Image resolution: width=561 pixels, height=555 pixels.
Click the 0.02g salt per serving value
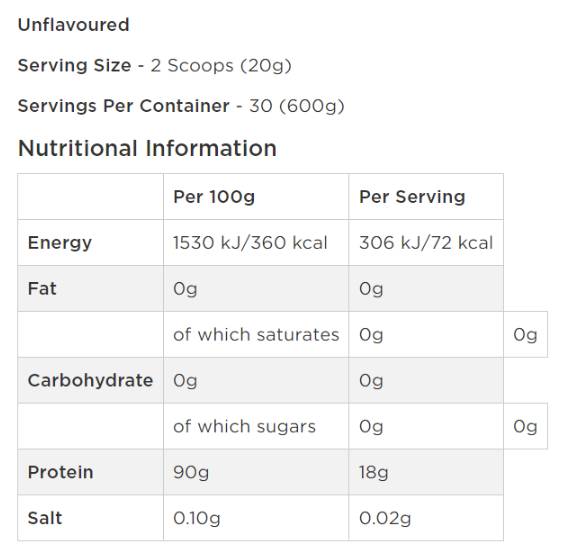click(385, 519)
